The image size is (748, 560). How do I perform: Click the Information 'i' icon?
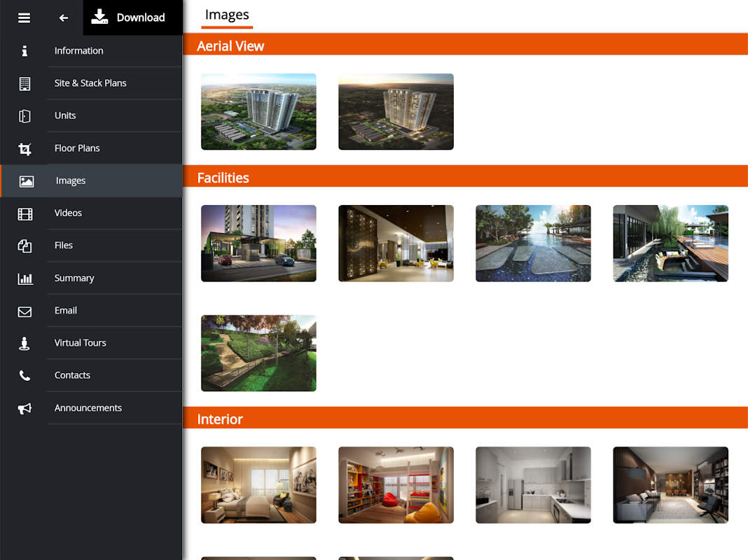pos(25,50)
